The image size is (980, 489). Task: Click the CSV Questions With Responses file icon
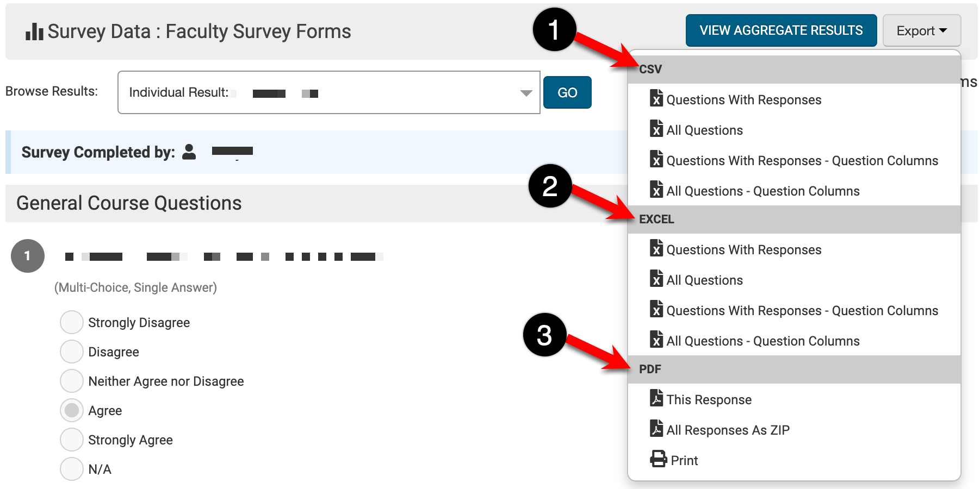pos(656,98)
